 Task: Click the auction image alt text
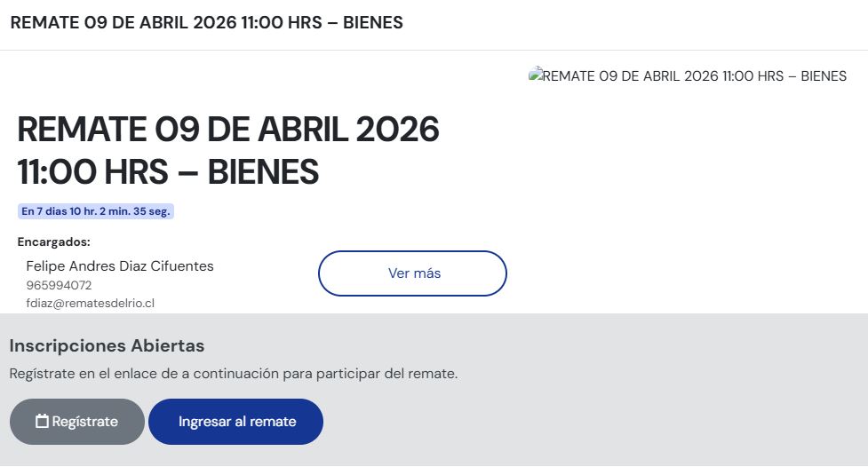tap(693, 76)
